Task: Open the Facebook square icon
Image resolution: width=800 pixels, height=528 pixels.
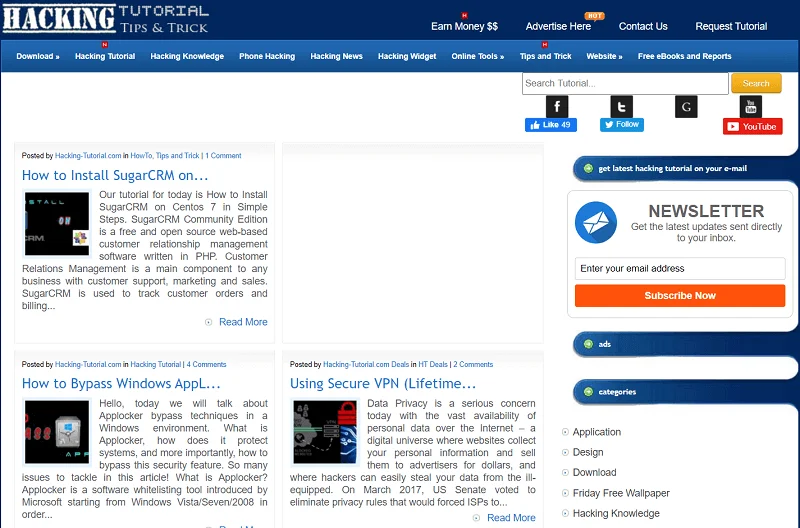Action: [557, 107]
